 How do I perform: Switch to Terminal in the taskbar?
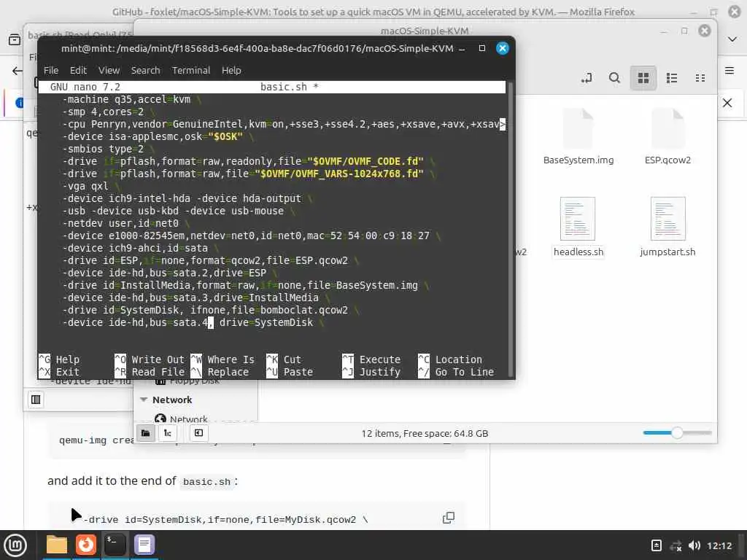point(115,545)
